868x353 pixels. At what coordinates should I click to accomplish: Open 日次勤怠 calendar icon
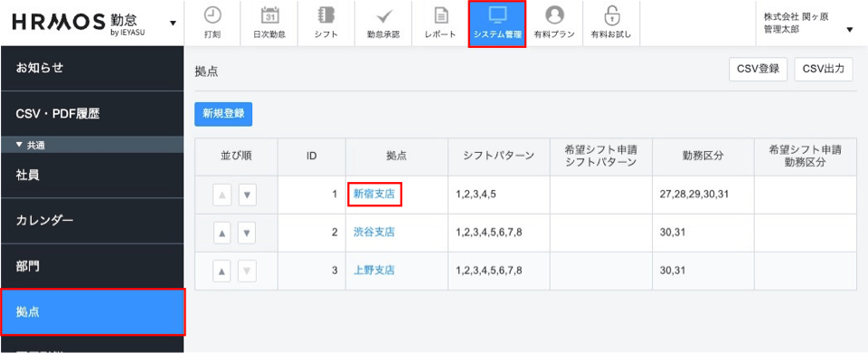[x=269, y=15]
